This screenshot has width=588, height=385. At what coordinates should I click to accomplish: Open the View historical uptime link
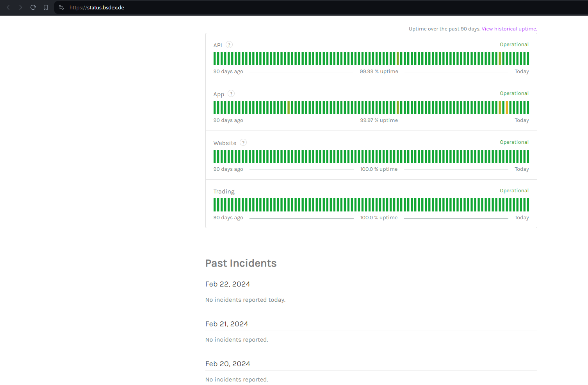tap(509, 29)
